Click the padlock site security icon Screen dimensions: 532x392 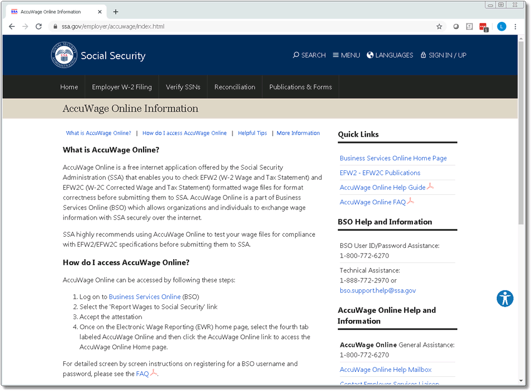[55, 26]
